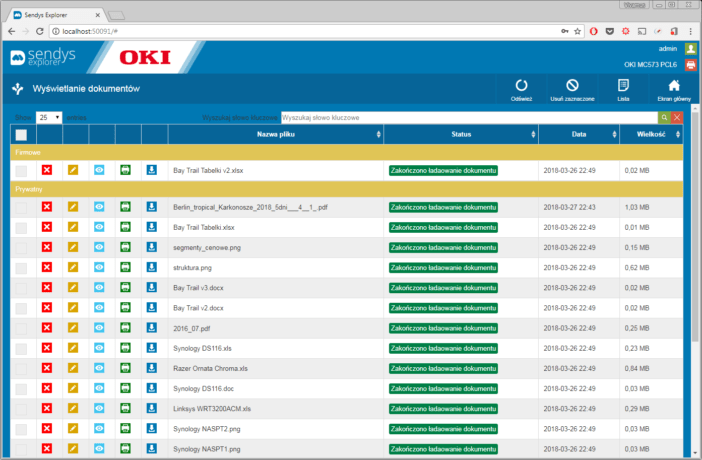Print segmenty_cenowe.png using green printer icon
The width and height of the screenshot is (702, 460).
pyautogui.click(x=125, y=247)
